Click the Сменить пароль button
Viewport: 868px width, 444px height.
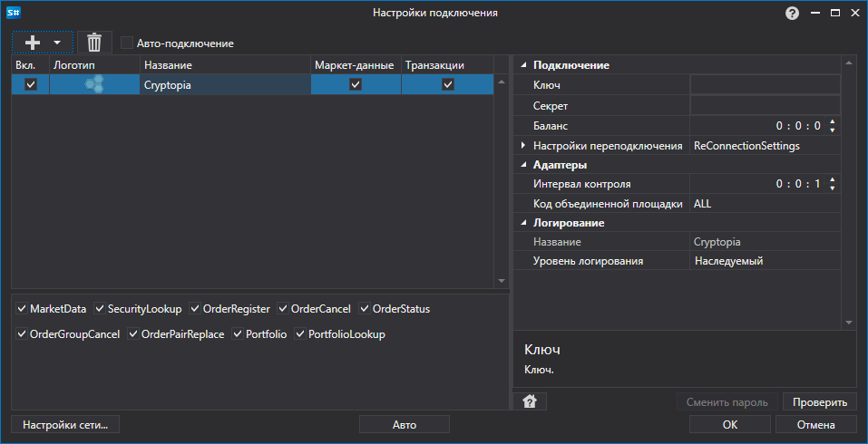(727, 402)
